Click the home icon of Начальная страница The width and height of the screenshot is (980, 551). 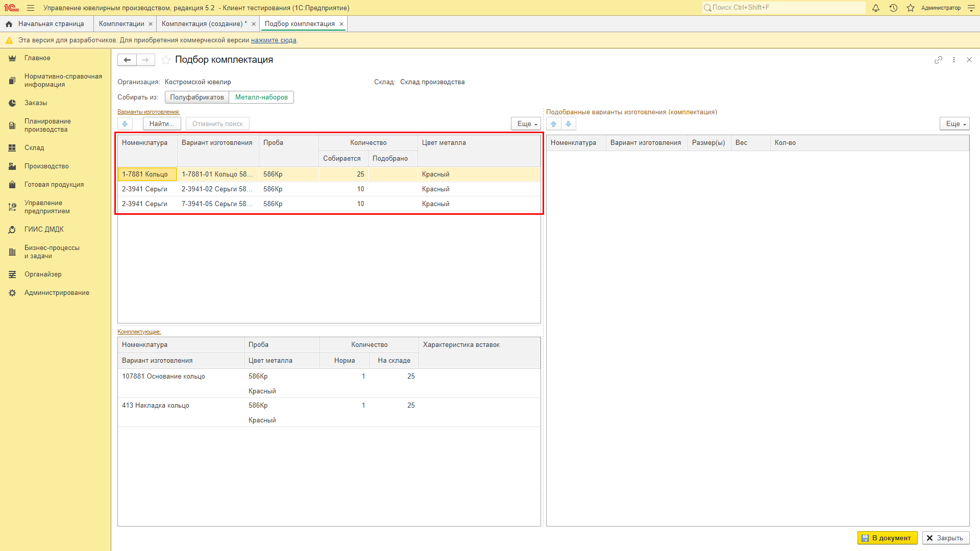click(x=9, y=24)
